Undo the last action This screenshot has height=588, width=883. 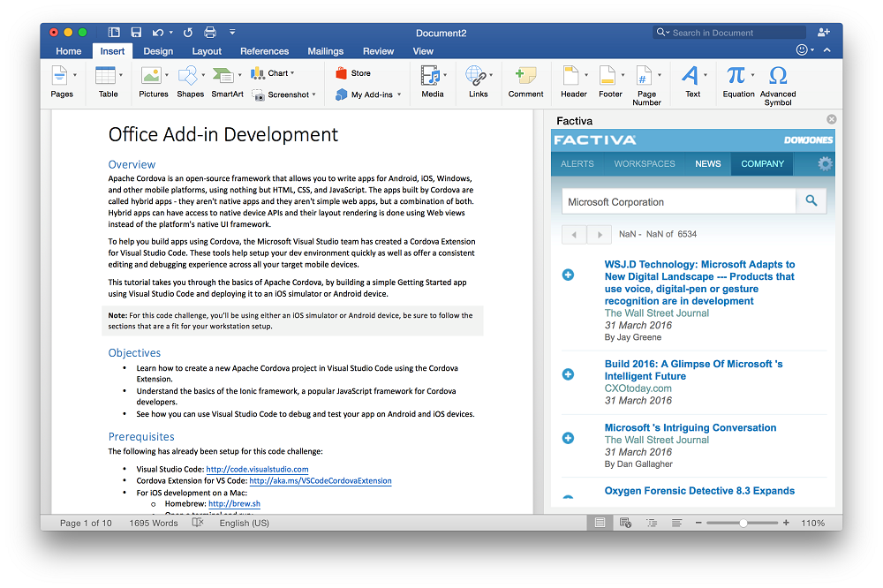click(158, 33)
